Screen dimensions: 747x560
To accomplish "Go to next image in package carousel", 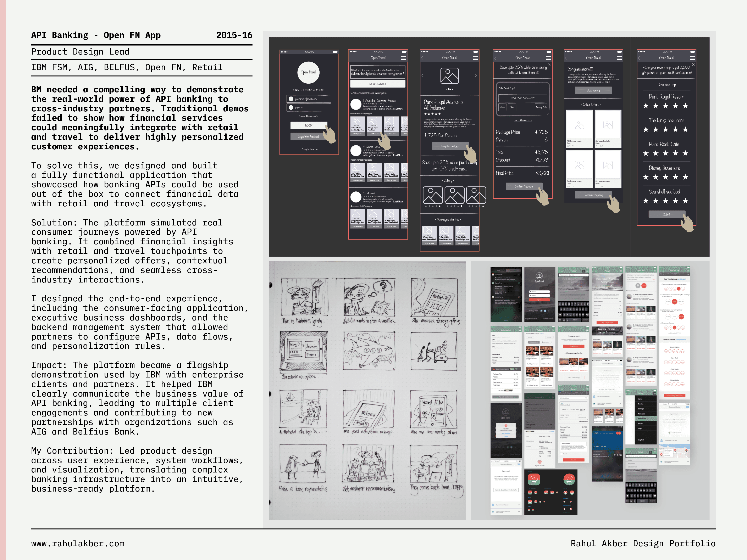I will pos(476,75).
